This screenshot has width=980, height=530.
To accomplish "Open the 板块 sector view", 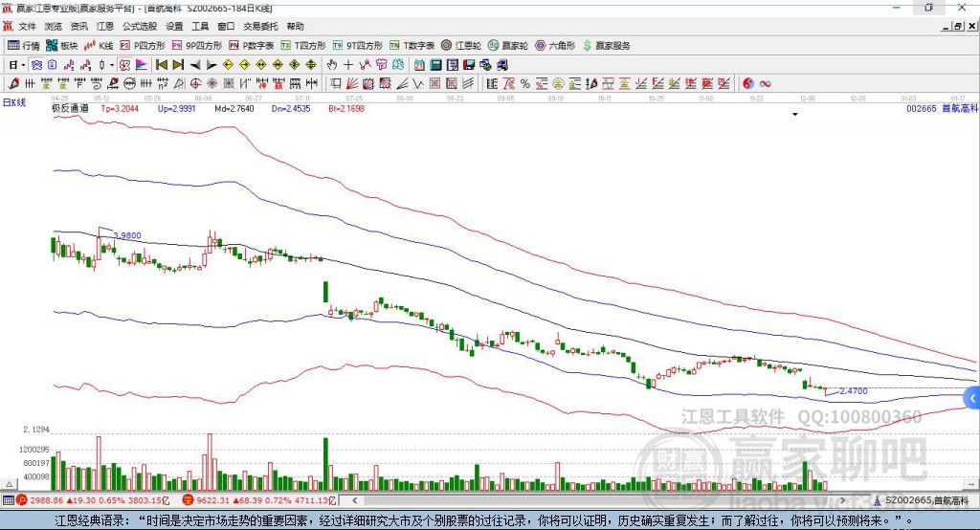I will tap(62, 46).
